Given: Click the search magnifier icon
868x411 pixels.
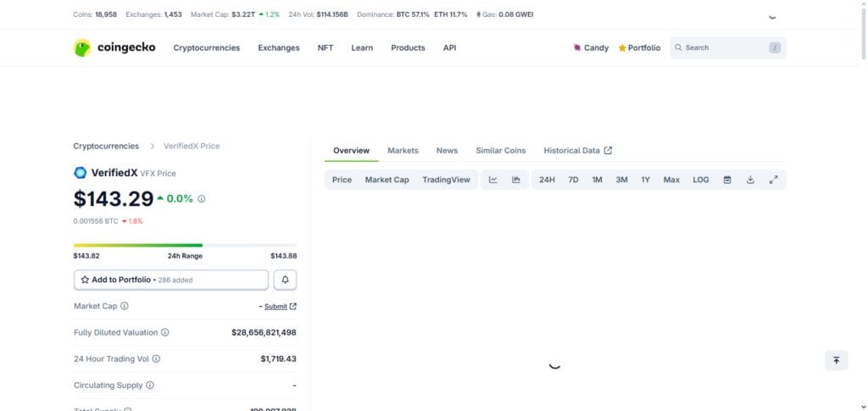Looking at the screenshot, I should coord(678,47).
